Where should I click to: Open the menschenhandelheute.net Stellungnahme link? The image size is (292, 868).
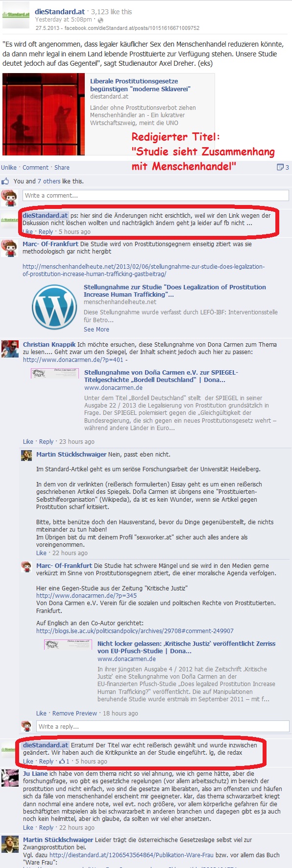[x=144, y=270]
